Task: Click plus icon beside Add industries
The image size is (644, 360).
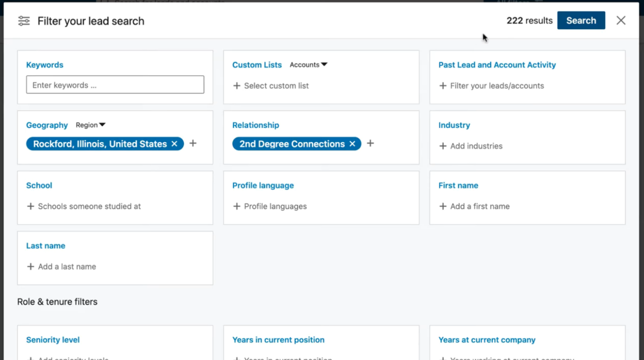Action: click(x=443, y=146)
